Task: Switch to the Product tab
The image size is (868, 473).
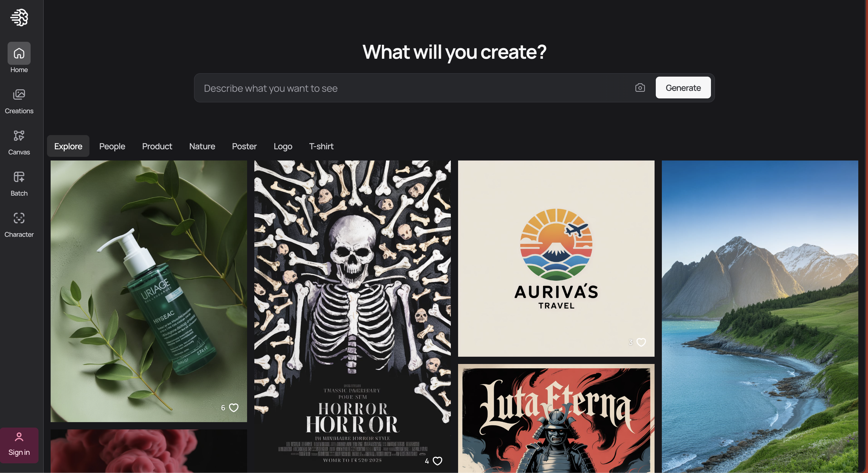Action: [x=157, y=146]
